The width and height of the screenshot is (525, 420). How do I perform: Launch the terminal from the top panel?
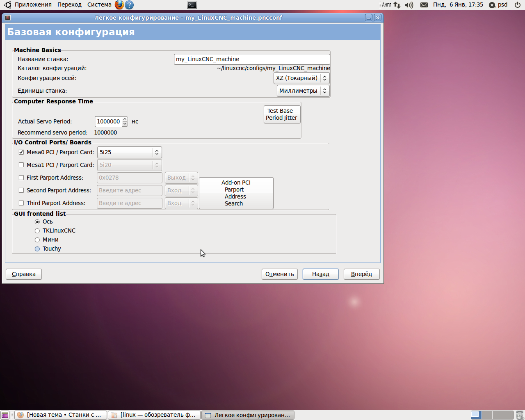[192, 5]
